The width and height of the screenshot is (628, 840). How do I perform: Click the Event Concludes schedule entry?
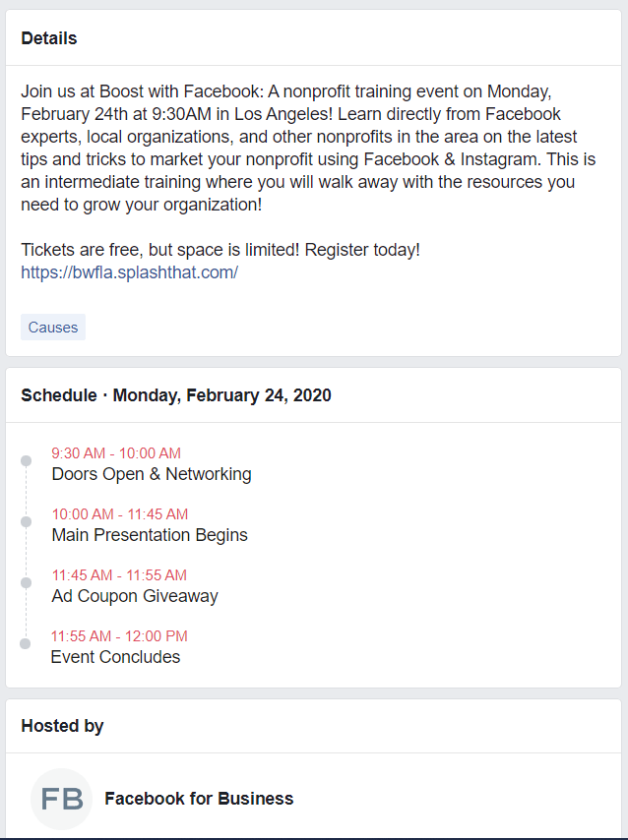coord(115,656)
